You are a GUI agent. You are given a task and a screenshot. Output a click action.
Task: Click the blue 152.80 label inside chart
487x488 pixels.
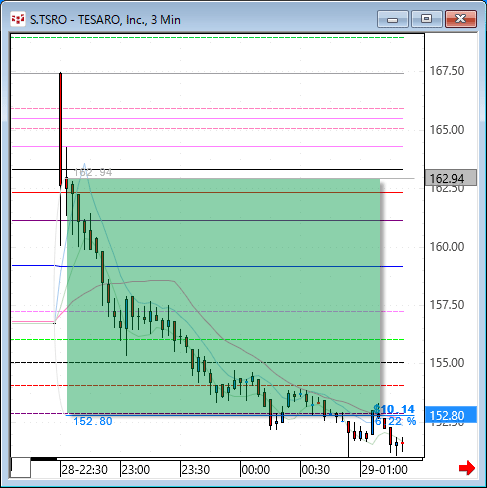click(x=93, y=421)
